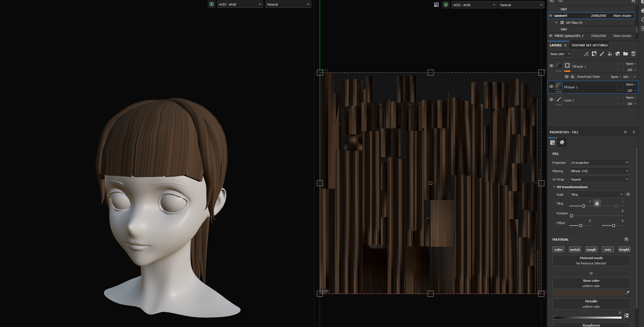Screen dimensions: 644x327
Task: Toggle visibility of lambert1 texture set
Action: [551, 16]
